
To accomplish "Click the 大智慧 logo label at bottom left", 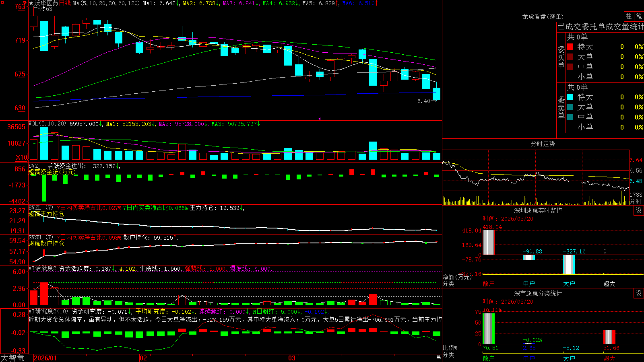I will click(x=12, y=358).
